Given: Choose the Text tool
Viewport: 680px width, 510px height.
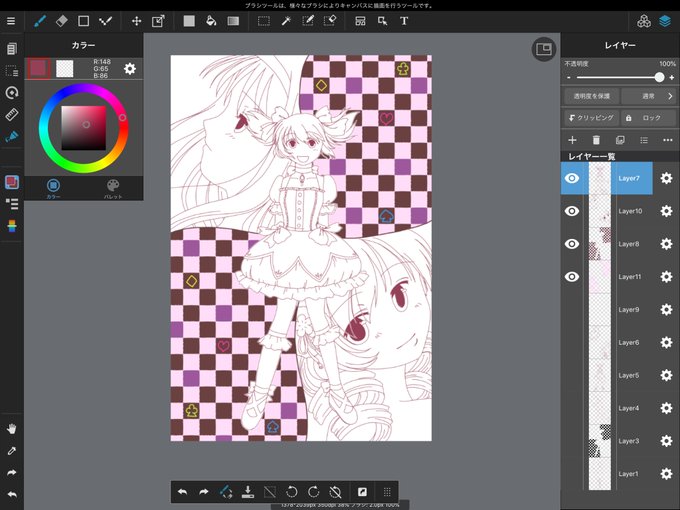Looking at the screenshot, I should click(404, 21).
